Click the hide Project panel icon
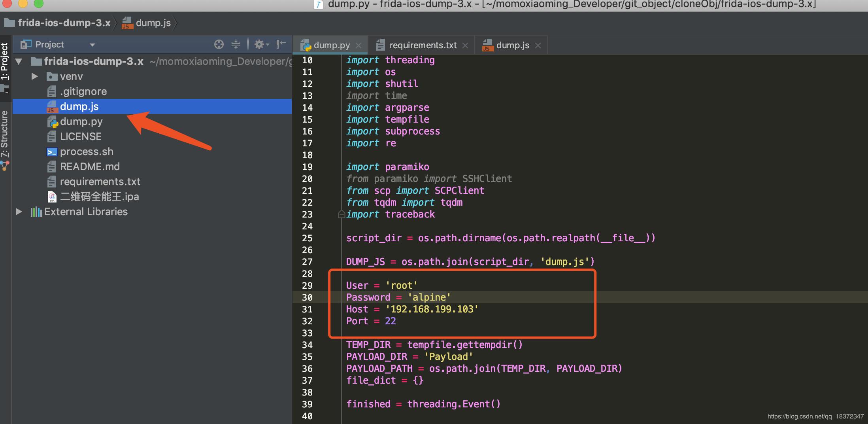 pyautogui.click(x=281, y=44)
